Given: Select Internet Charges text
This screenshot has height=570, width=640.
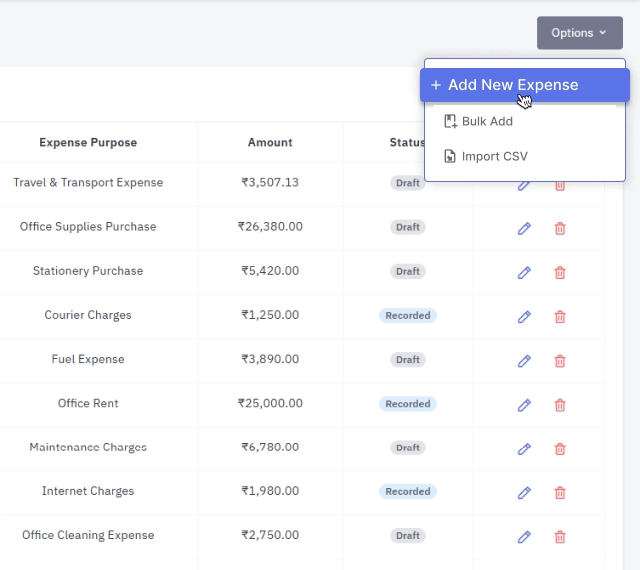Looking at the screenshot, I should [88, 491].
